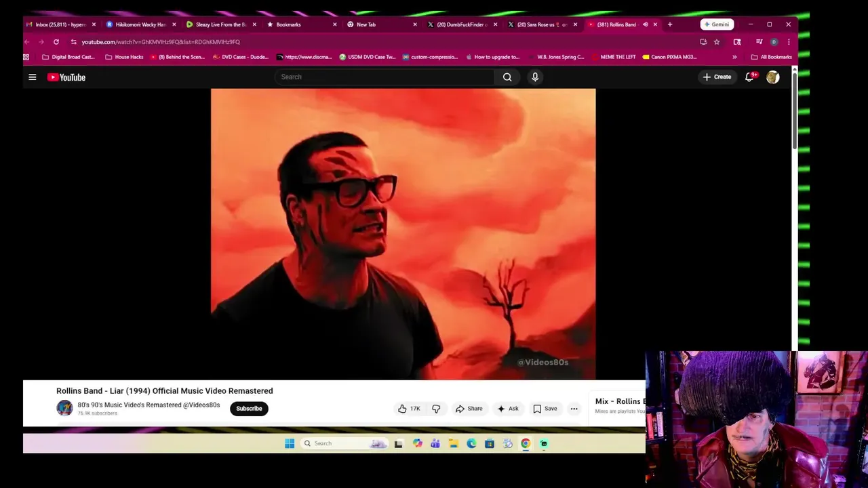Open the three-dot more actions menu
This screenshot has width=868, height=488.
tap(574, 409)
